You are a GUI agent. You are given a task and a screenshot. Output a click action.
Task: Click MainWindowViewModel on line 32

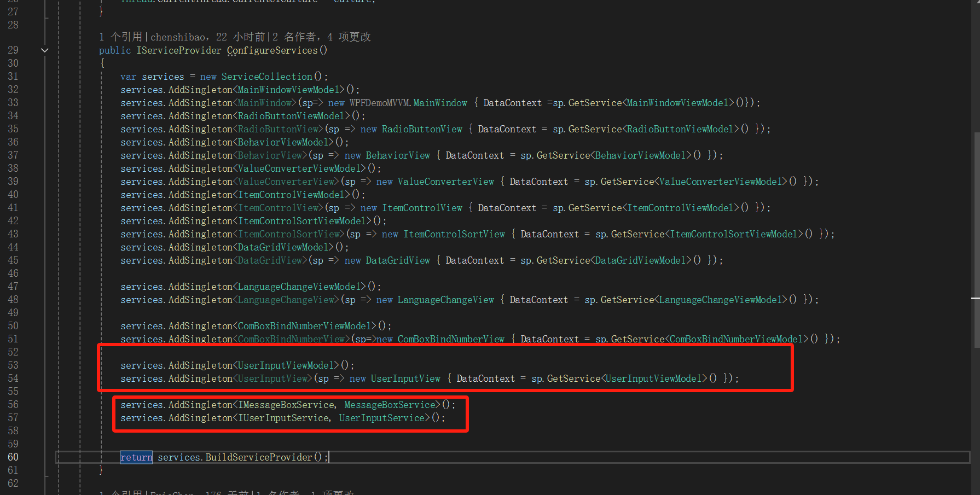tap(288, 90)
